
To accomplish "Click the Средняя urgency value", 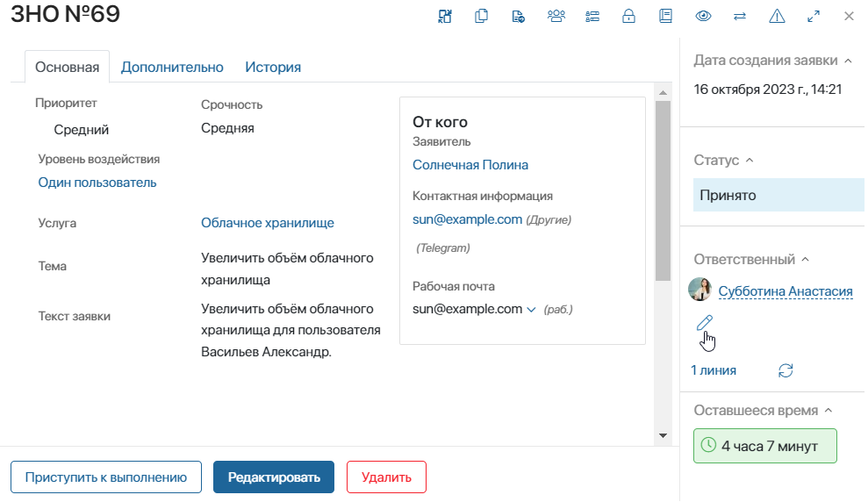I will 227,128.
